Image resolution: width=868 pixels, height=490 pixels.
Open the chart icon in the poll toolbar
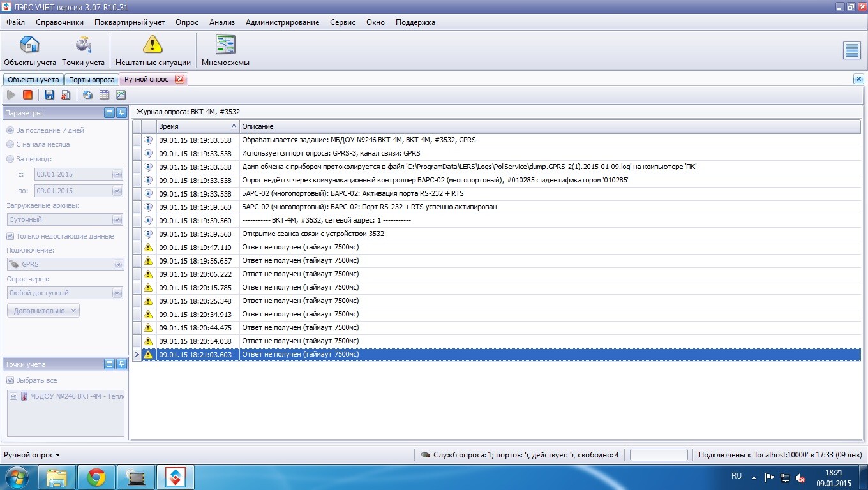point(121,95)
